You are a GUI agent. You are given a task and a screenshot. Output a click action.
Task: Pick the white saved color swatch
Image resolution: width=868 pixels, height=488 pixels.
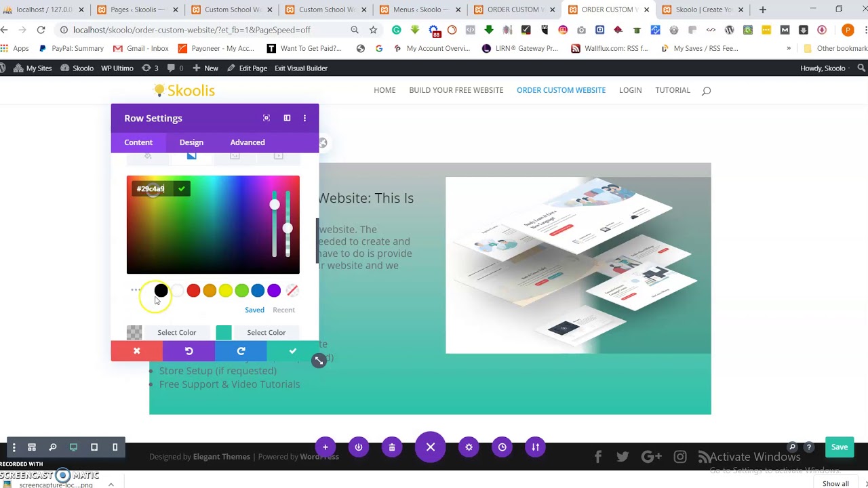[177, 291]
